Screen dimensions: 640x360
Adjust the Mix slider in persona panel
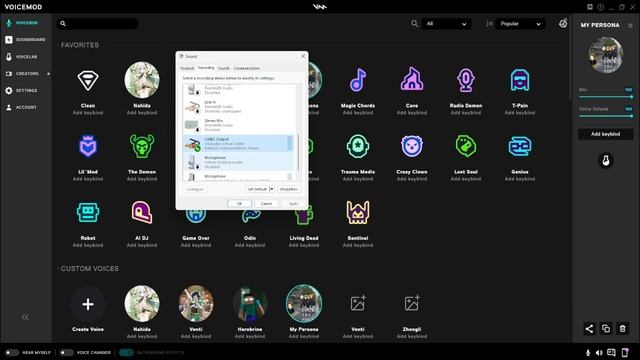pyautogui.click(x=606, y=97)
